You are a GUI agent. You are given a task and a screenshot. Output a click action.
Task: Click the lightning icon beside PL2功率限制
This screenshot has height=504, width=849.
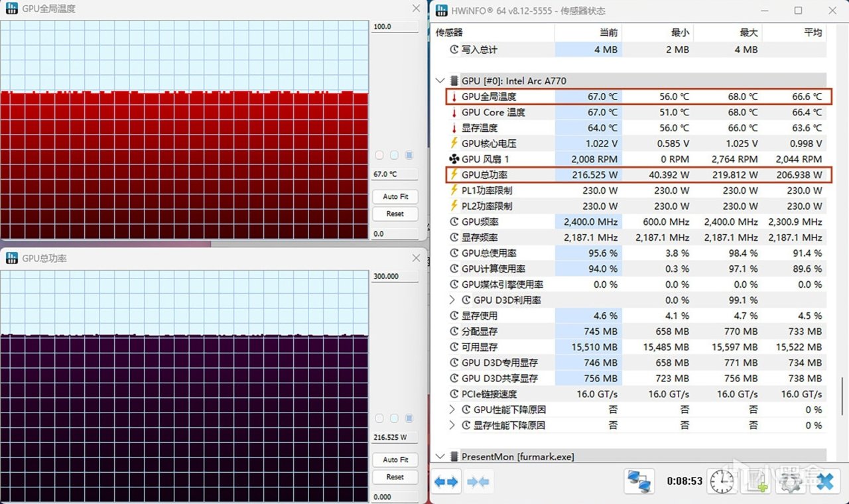tap(454, 206)
